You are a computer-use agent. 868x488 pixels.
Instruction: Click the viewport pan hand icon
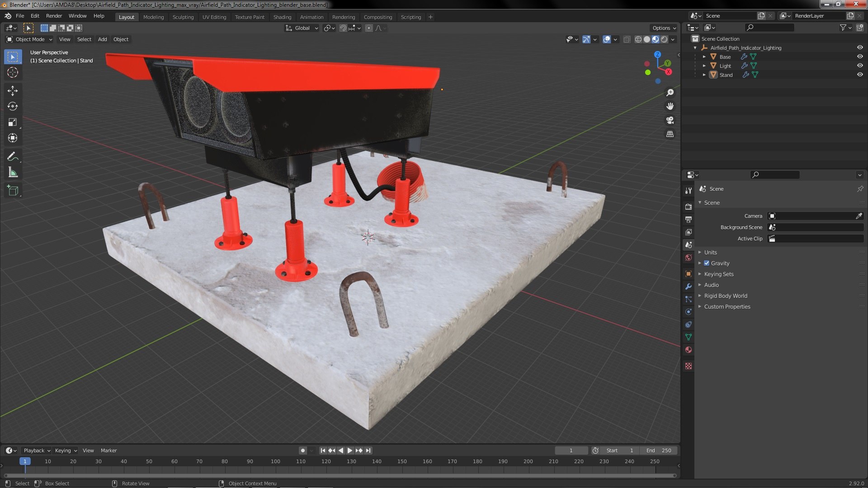(x=670, y=106)
